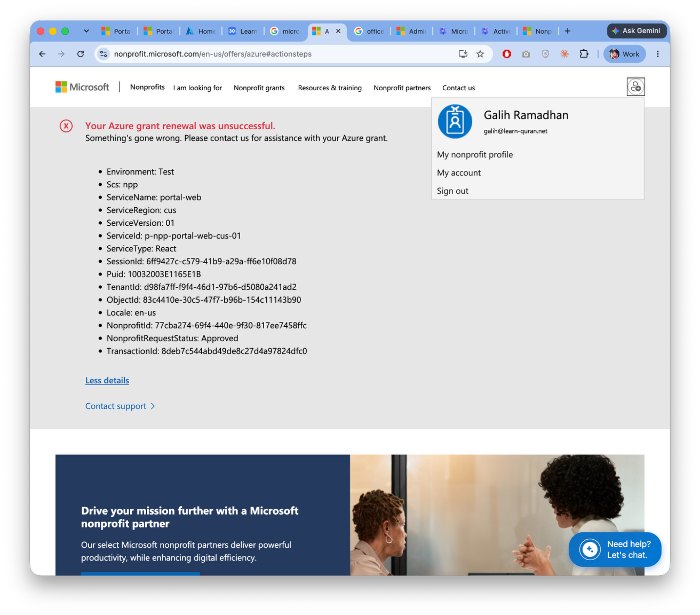700x615 pixels.
Task: Click the Nonprofits header link
Action: pos(147,87)
